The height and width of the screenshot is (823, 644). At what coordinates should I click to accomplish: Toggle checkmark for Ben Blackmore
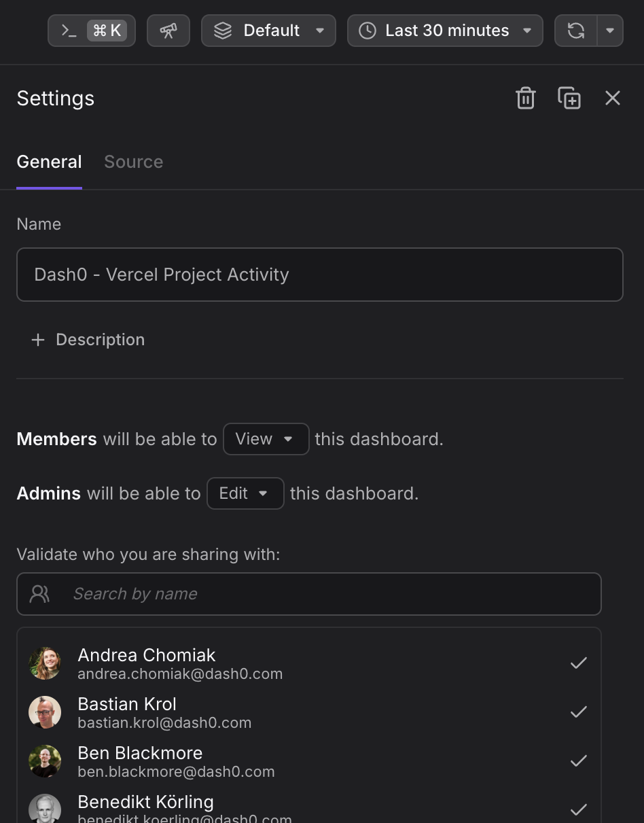[579, 761]
